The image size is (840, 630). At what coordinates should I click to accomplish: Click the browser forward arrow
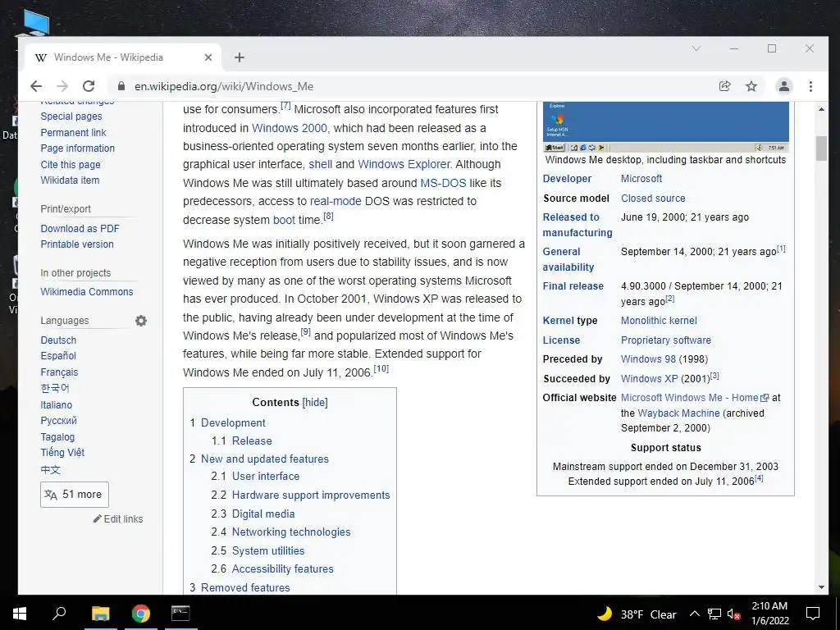click(x=62, y=86)
